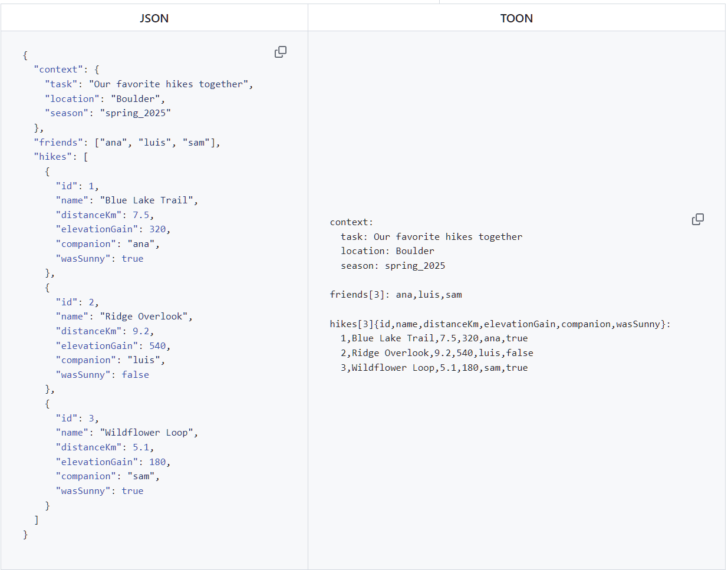The image size is (728, 570).
Task: Click TOON row starting with 2,Ridge Overlook
Action: point(437,353)
